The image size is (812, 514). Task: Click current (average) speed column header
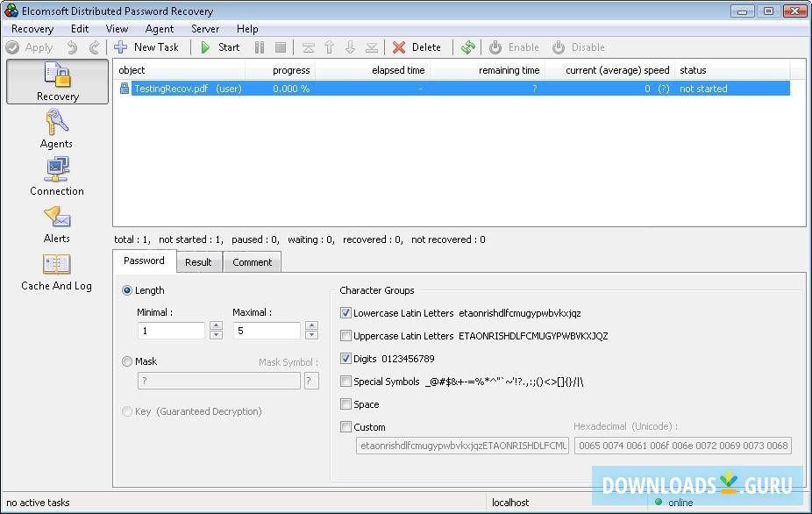click(610, 70)
